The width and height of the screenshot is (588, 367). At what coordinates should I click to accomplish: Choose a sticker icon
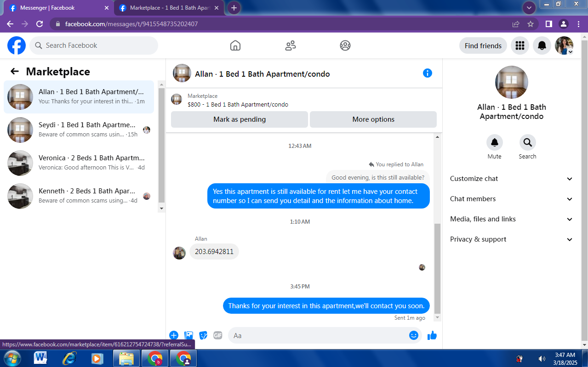pyautogui.click(x=203, y=335)
